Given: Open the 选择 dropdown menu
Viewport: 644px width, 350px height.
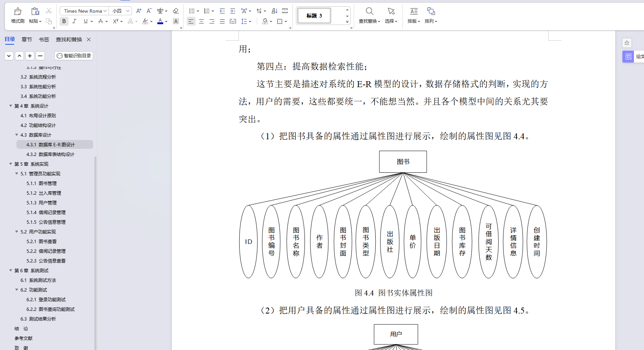Looking at the screenshot, I should click(x=391, y=21).
